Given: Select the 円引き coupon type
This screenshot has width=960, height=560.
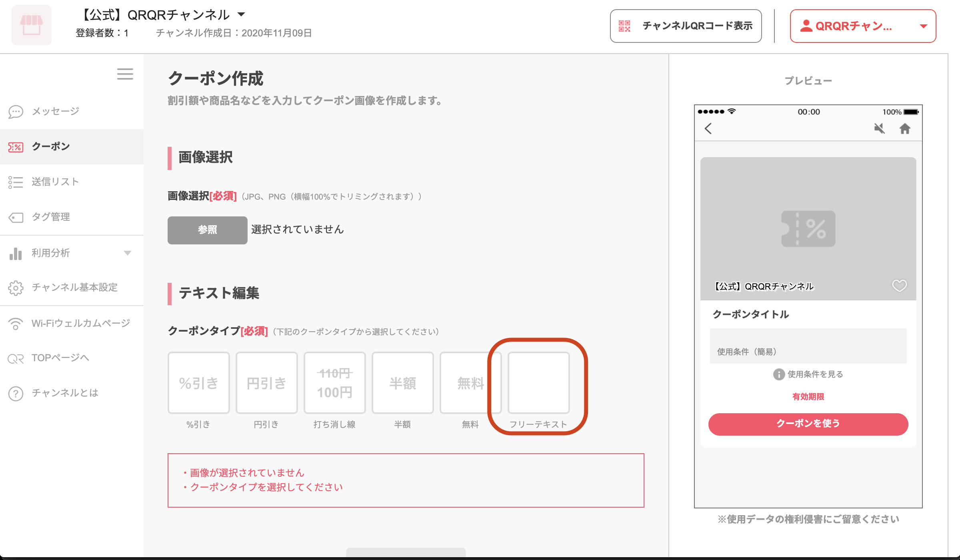Looking at the screenshot, I should point(267,383).
